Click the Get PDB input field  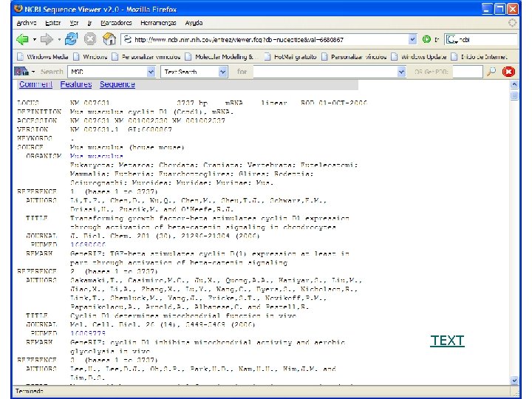coord(467,72)
